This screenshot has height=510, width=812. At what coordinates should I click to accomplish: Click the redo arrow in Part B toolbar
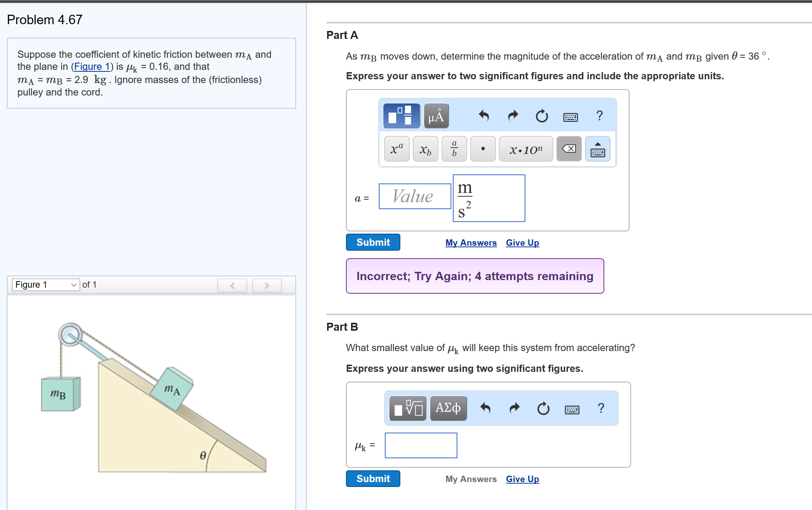[x=514, y=408]
